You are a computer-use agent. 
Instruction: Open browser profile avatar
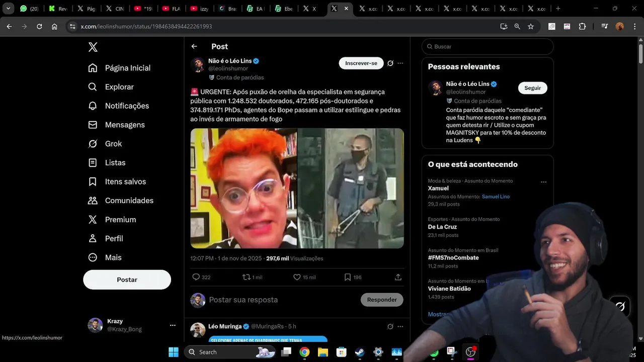620,26
